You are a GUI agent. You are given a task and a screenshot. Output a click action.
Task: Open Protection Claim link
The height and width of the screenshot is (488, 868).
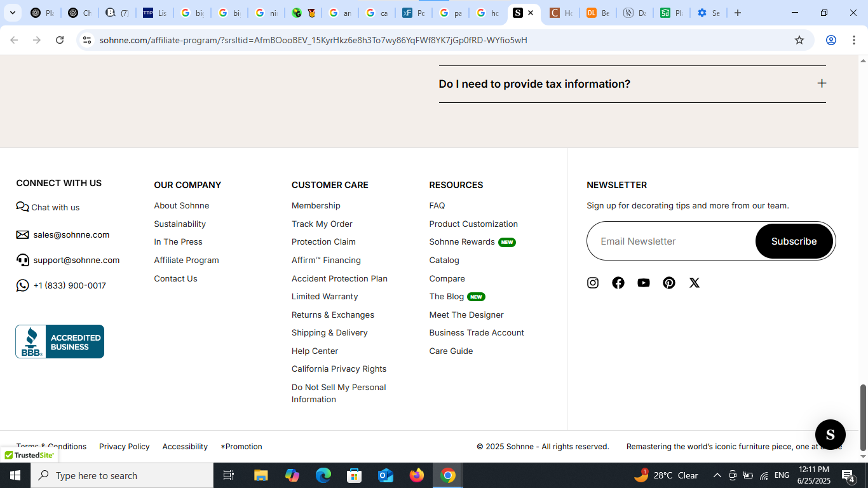click(323, 241)
